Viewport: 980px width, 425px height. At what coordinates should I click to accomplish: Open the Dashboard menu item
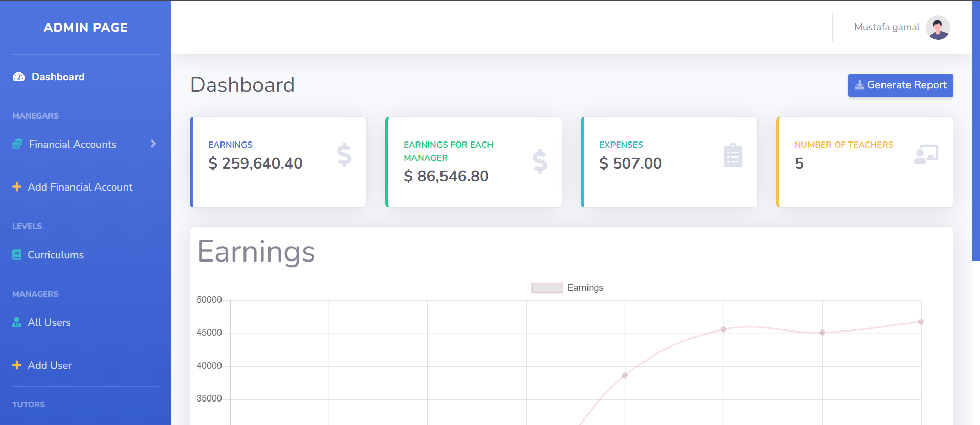pos(86,77)
